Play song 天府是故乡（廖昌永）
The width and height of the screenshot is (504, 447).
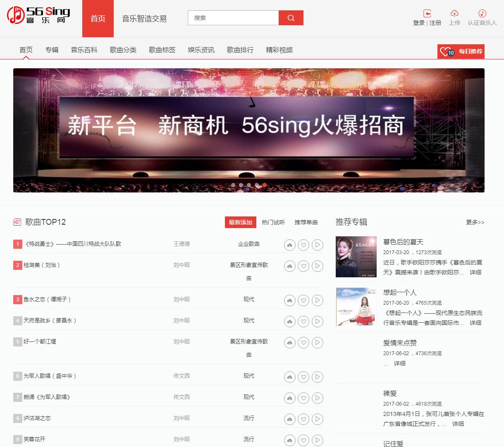317,322
